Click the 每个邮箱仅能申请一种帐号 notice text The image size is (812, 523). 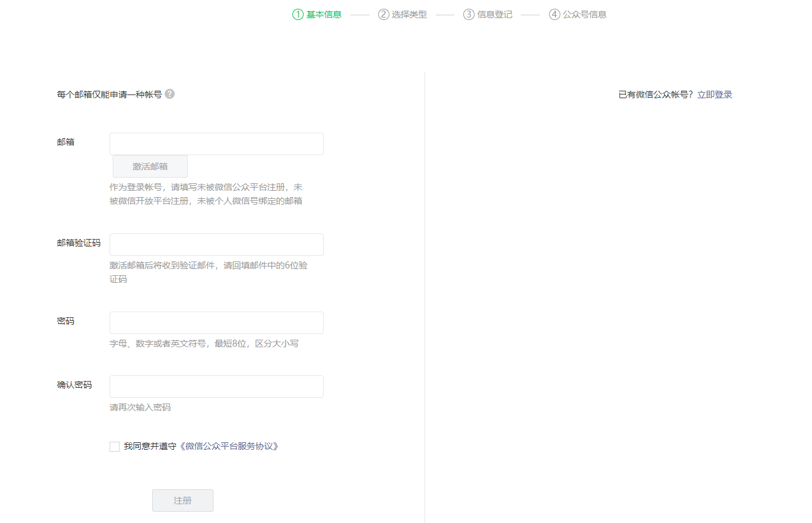click(110, 95)
